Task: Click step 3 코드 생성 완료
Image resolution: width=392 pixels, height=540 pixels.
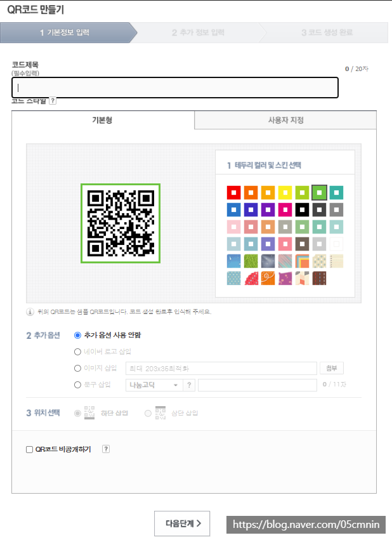Action: [327, 33]
